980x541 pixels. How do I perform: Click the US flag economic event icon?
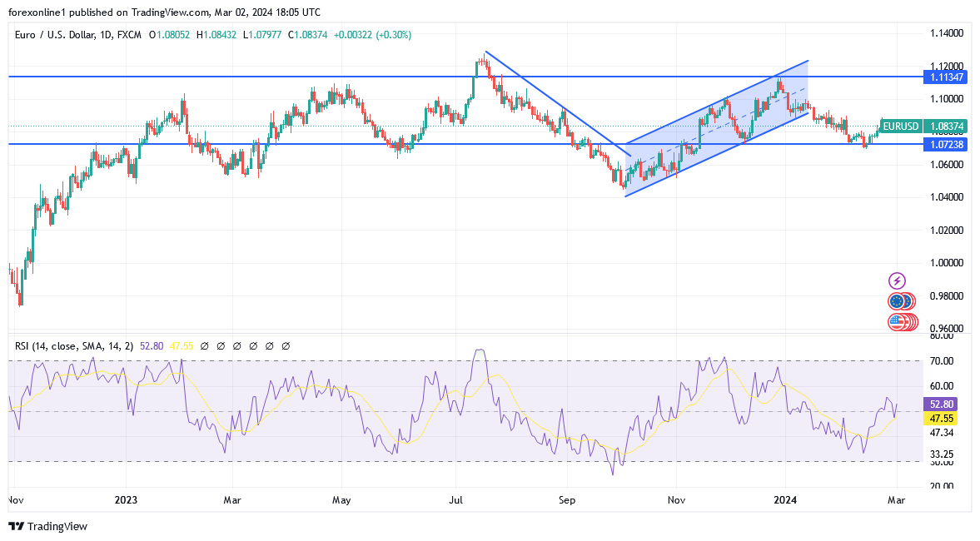coord(898,321)
